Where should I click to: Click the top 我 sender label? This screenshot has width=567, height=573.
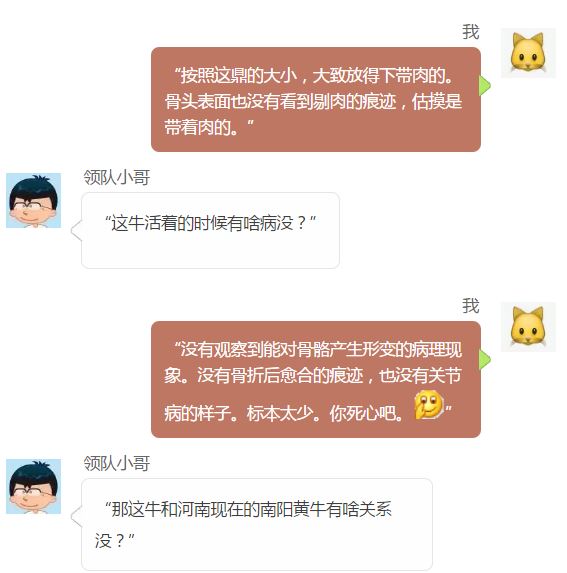point(471,32)
